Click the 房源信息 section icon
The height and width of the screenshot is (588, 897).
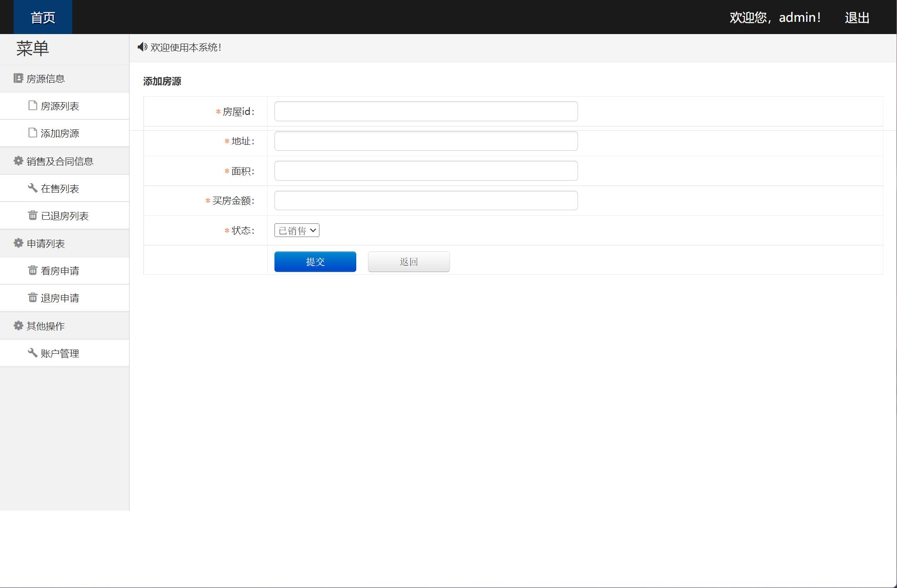pyautogui.click(x=18, y=79)
